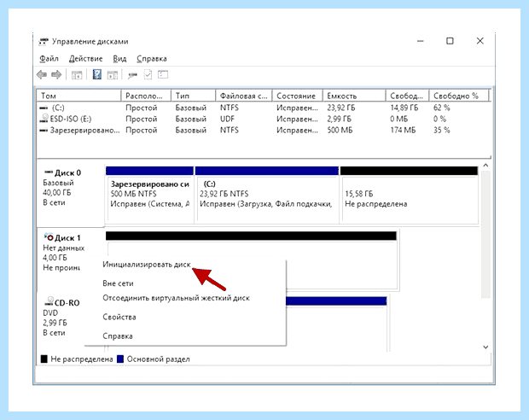Open the Вид menu
The height and width of the screenshot is (420, 529).
click(x=119, y=59)
